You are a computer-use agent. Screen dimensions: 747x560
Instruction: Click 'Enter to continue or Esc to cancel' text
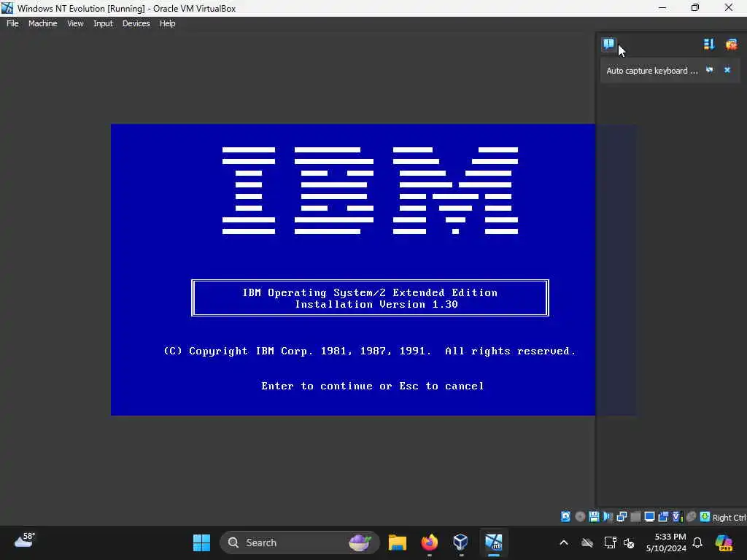(372, 386)
